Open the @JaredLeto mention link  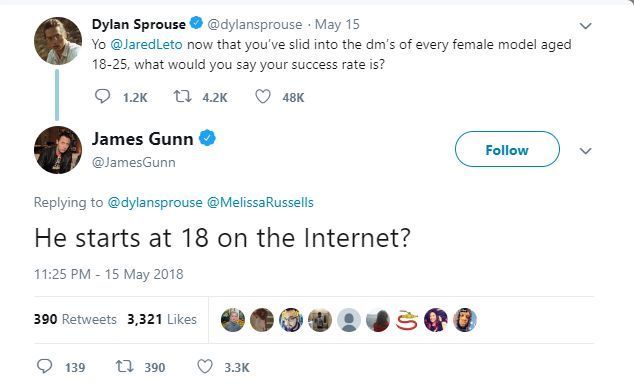point(146,44)
